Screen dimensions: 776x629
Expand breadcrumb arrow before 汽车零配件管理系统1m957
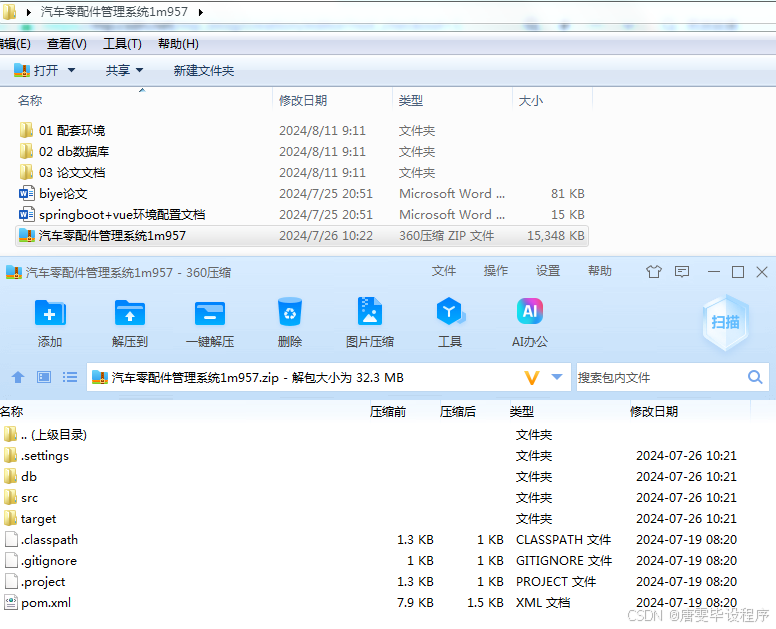pos(29,12)
